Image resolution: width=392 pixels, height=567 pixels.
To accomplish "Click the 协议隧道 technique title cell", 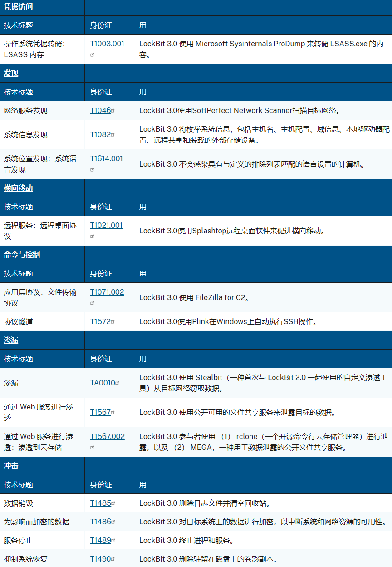I will [42, 322].
